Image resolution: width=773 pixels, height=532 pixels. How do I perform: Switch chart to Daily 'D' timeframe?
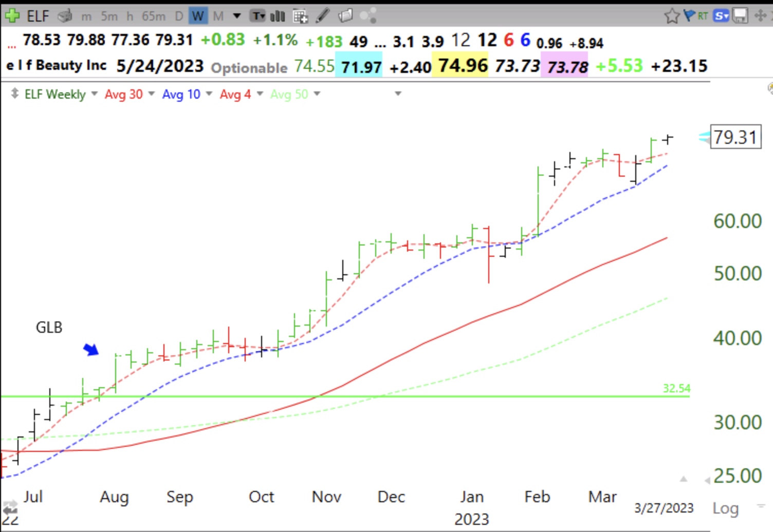[x=179, y=16]
